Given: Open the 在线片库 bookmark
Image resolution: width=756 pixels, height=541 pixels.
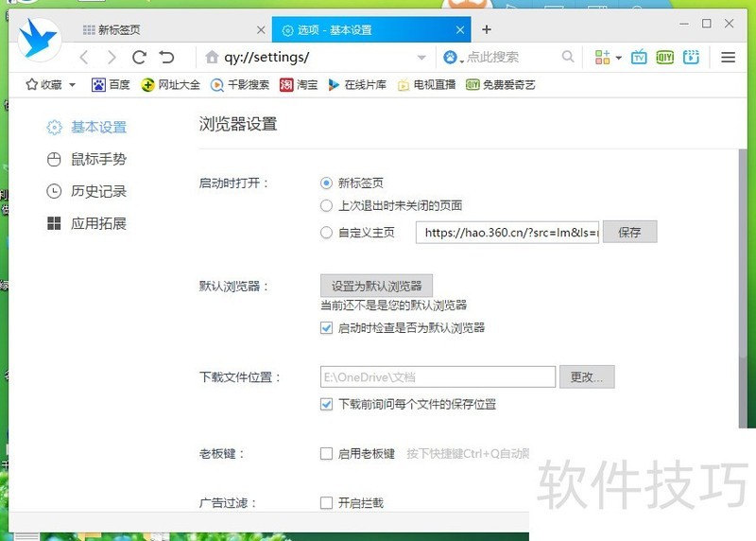Looking at the screenshot, I should point(357,85).
